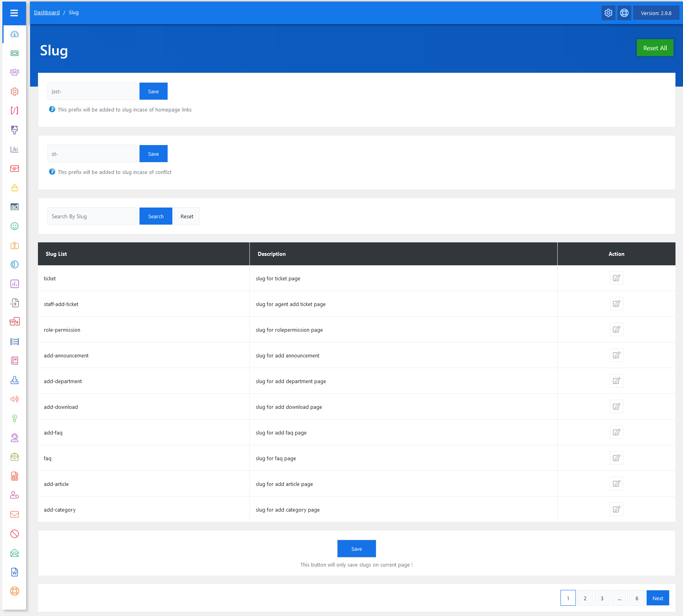
Task: Jump to page 6 in pagination
Action: [x=637, y=598]
